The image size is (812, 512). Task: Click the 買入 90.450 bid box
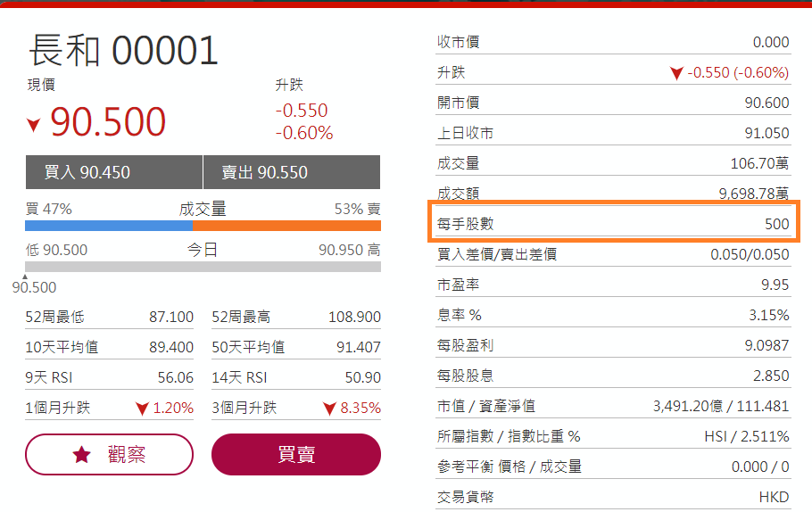(x=114, y=172)
